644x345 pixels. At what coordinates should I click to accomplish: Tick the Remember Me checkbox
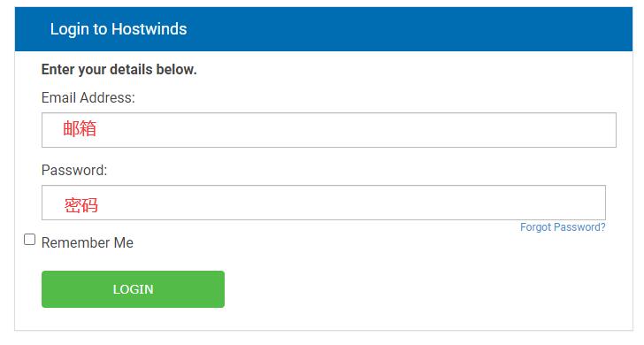coord(29,240)
